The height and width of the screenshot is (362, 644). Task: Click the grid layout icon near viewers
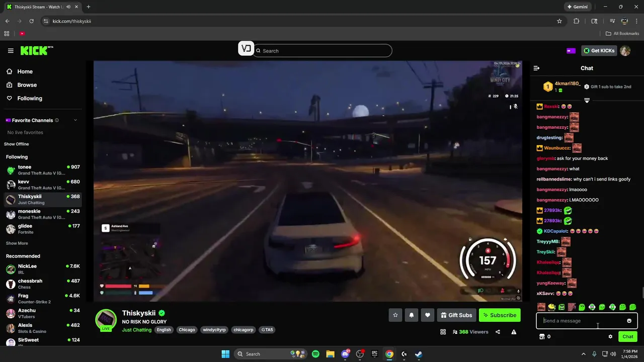[443, 332]
